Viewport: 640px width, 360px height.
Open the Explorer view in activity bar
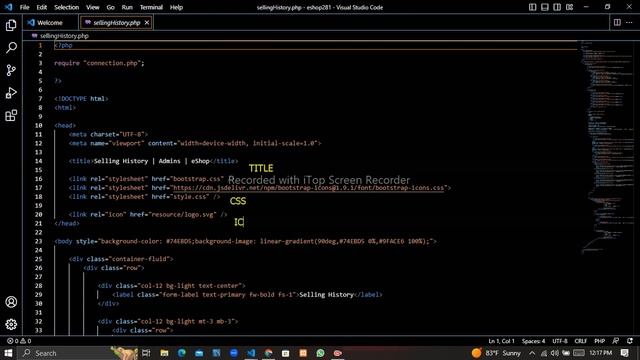11,25
